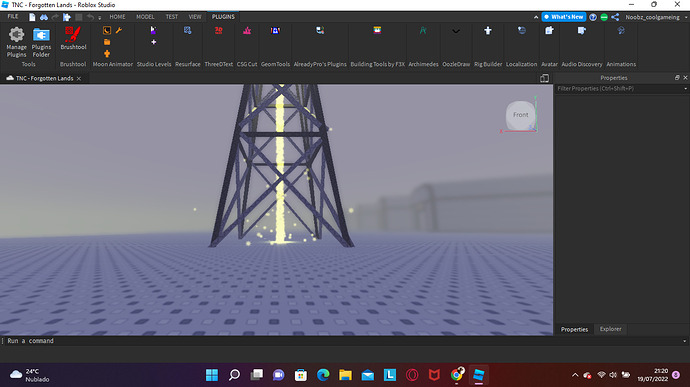Viewport: 690px width, 387px height.
Task: Close the Properties panel
Action: pyautogui.click(x=685, y=77)
